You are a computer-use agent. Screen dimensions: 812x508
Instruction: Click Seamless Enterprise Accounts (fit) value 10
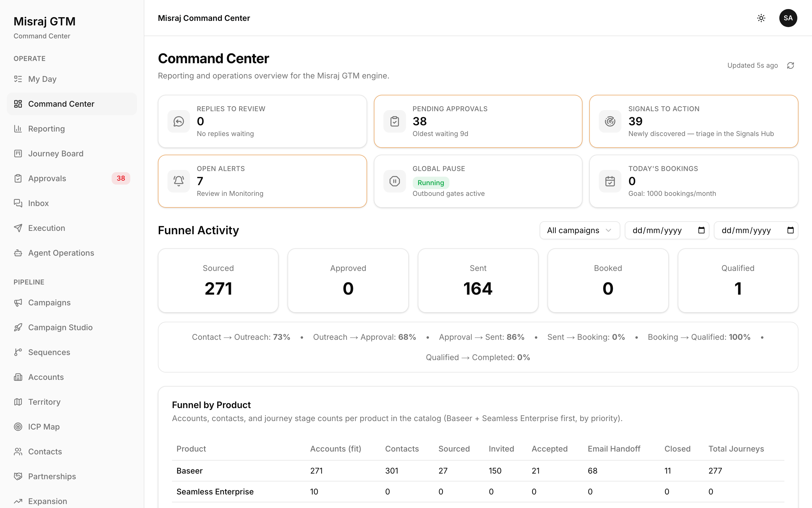(x=314, y=492)
